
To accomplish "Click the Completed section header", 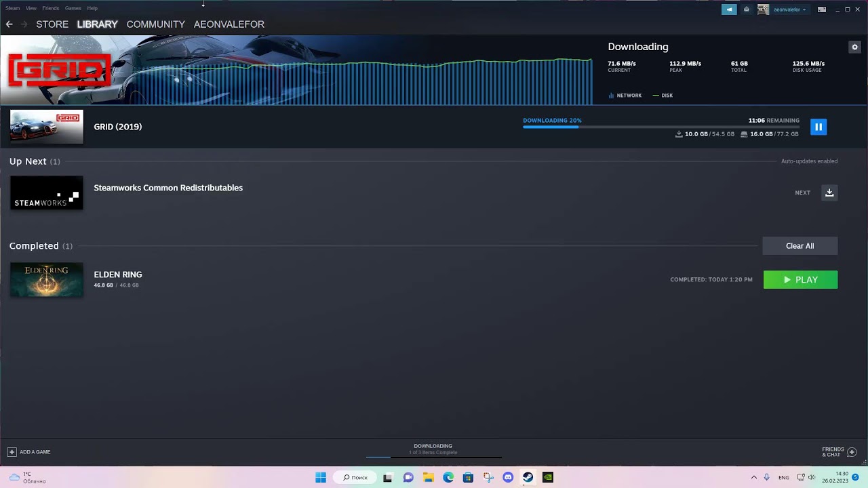I will (41, 246).
